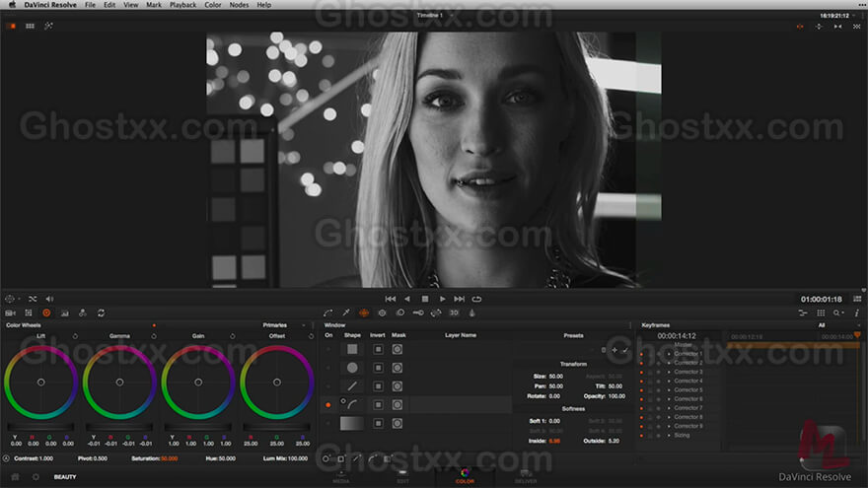Add a curve window with bottom curve tool
Screen dimensions: 868x488
373,458
